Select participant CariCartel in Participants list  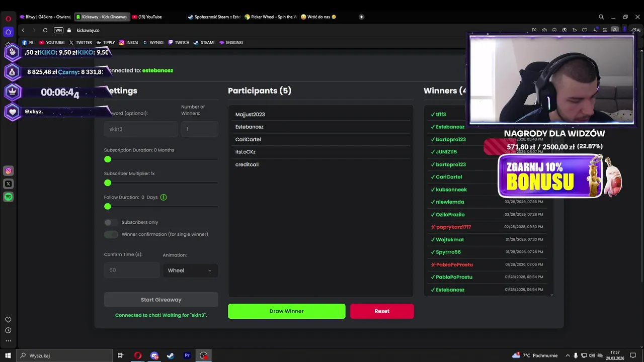[248, 139]
